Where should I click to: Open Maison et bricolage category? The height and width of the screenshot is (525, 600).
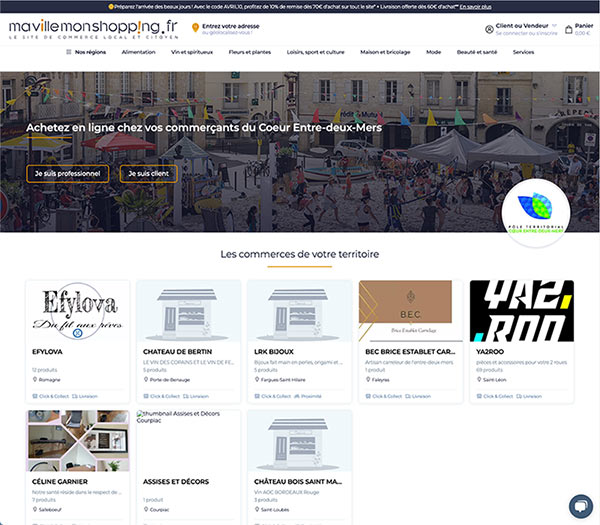tap(385, 52)
